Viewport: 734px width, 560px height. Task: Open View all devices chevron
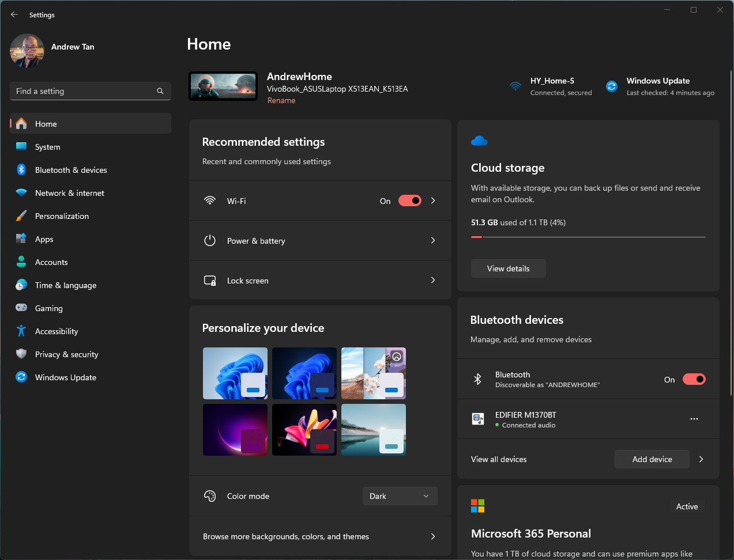(701, 459)
